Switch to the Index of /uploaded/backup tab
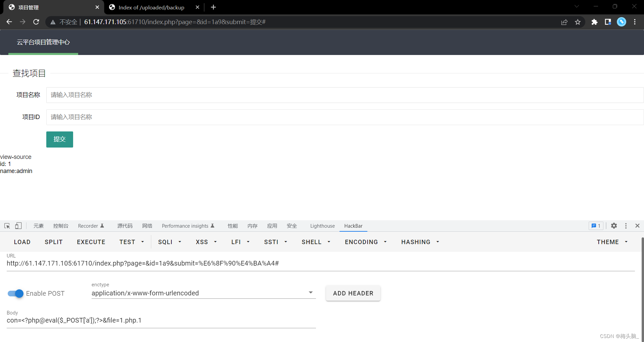The height and width of the screenshot is (342, 644). click(x=151, y=7)
